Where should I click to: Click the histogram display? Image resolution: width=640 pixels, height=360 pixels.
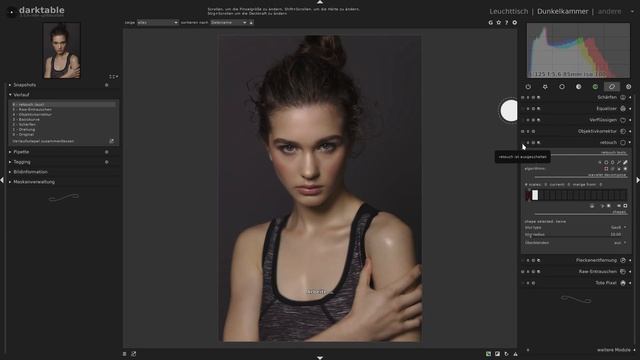click(x=578, y=50)
